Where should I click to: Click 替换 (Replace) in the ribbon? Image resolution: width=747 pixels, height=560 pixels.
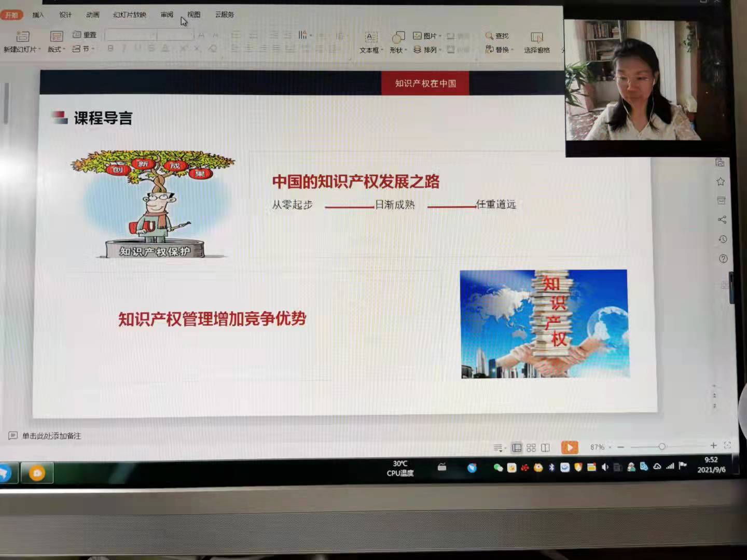coord(498,50)
